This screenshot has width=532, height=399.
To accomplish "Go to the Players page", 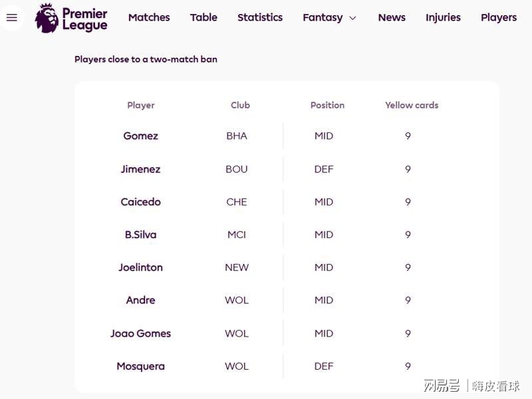I will coord(499,17).
